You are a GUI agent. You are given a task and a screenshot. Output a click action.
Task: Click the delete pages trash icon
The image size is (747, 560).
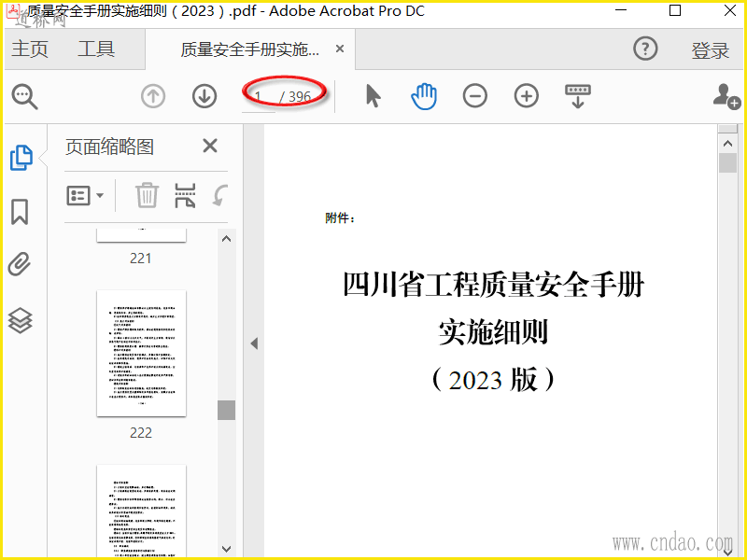click(x=147, y=195)
